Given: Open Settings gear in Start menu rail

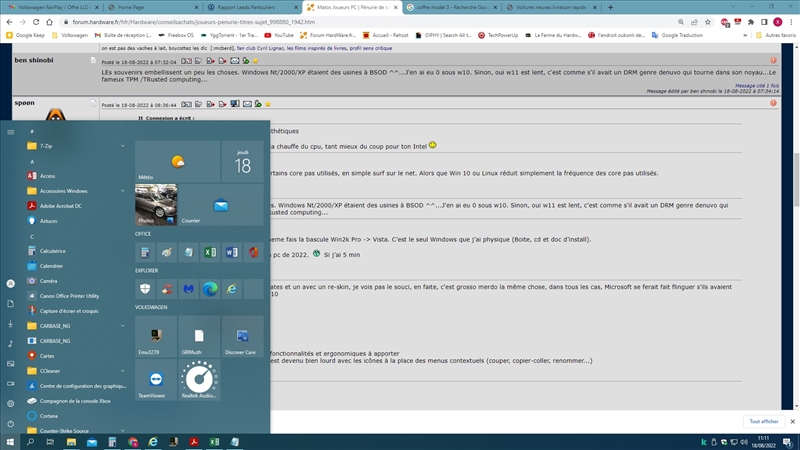Looking at the screenshot, I should point(11,404).
